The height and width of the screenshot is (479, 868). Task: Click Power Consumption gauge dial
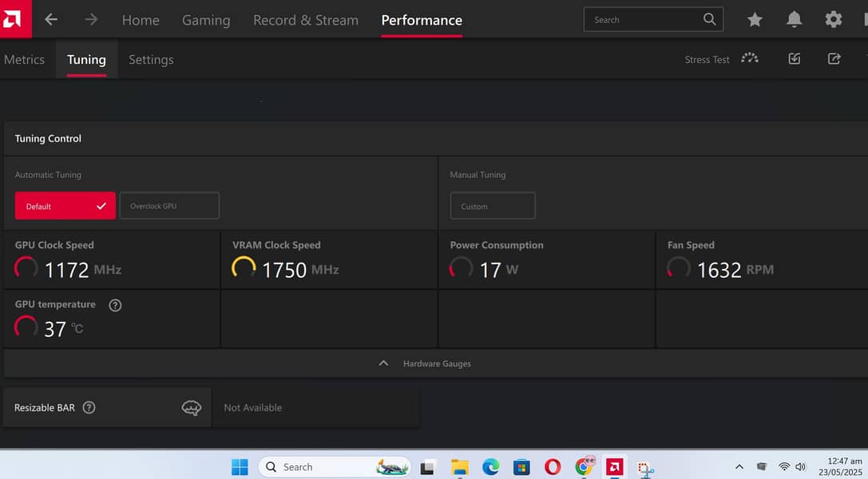[x=461, y=267]
